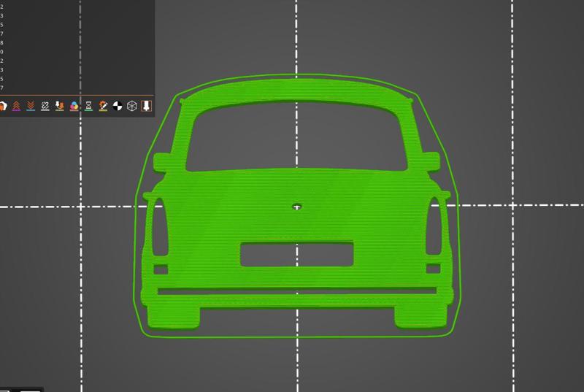The width and height of the screenshot is (584, 392).
Task: Click the highlighted white down-arrow icon
Action: click(147, 106)
